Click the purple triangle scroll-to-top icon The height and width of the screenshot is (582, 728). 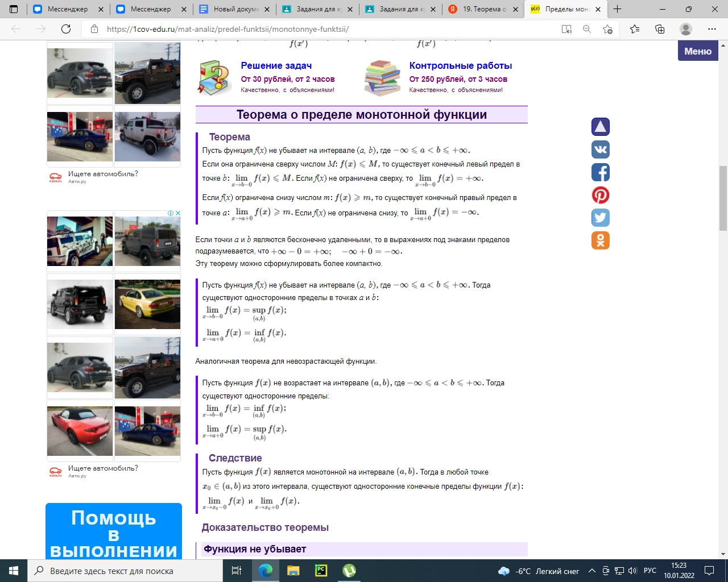click(x=601, y=127)
